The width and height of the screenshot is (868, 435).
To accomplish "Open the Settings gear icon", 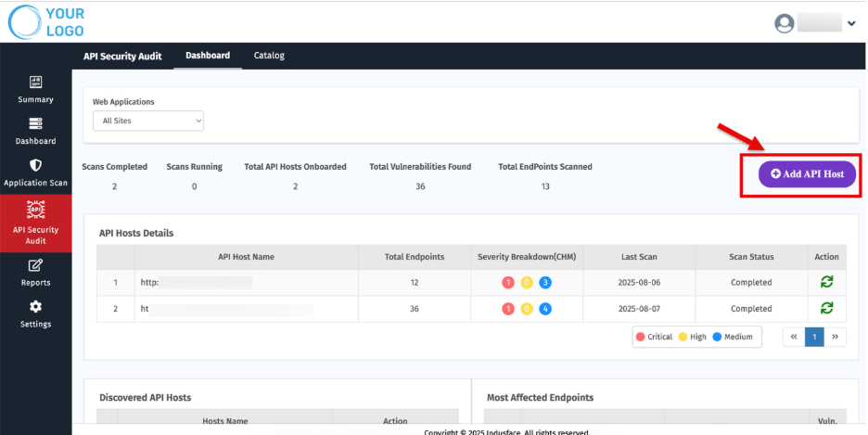I will tap(35, 307).
